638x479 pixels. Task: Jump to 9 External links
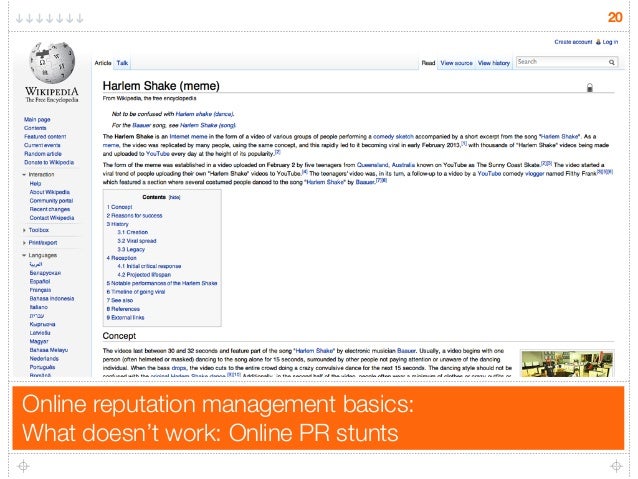[125, 318]
